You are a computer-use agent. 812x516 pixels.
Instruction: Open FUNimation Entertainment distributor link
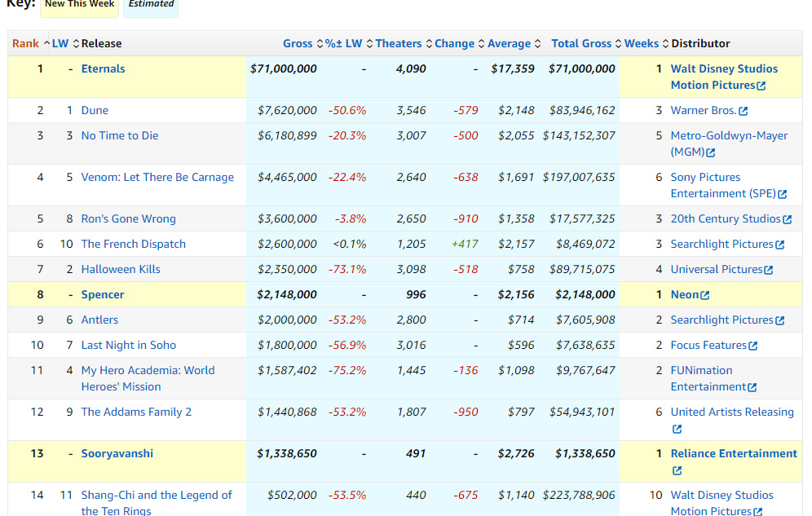click(x=708, y=378)
